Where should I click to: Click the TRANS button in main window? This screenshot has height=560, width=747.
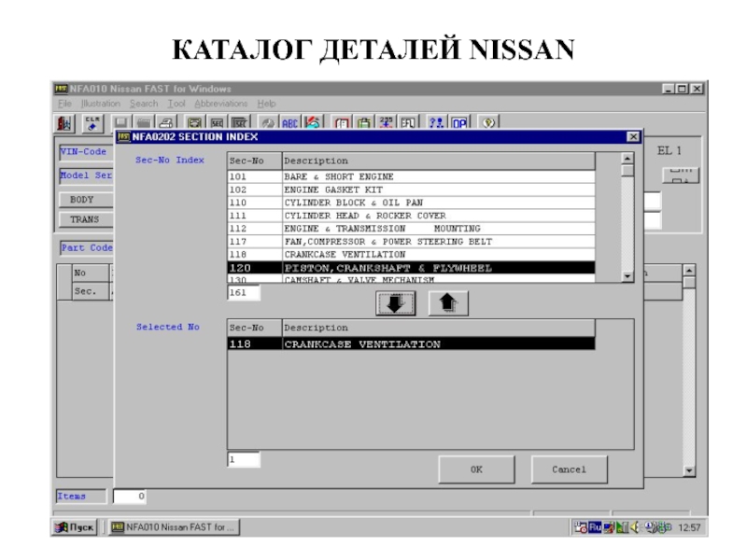86,219
